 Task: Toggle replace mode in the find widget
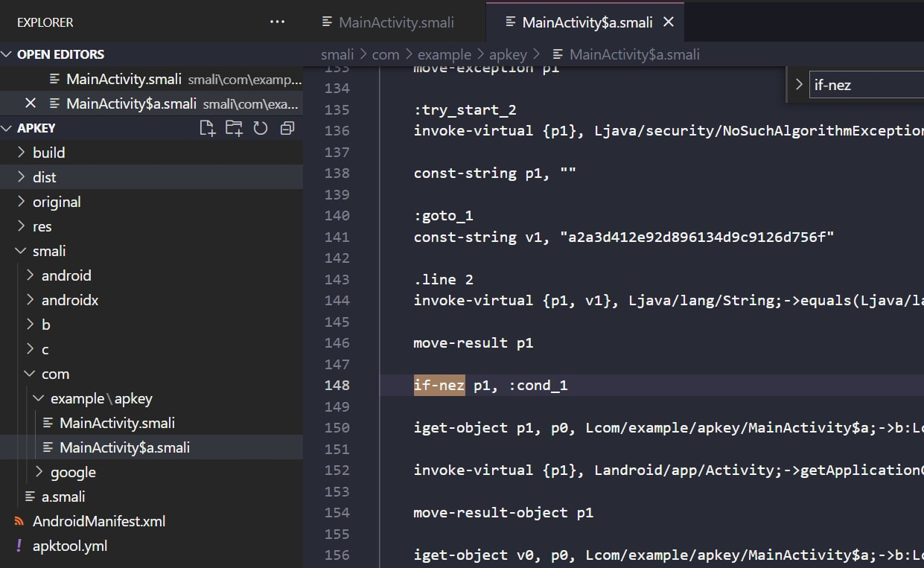798,84
